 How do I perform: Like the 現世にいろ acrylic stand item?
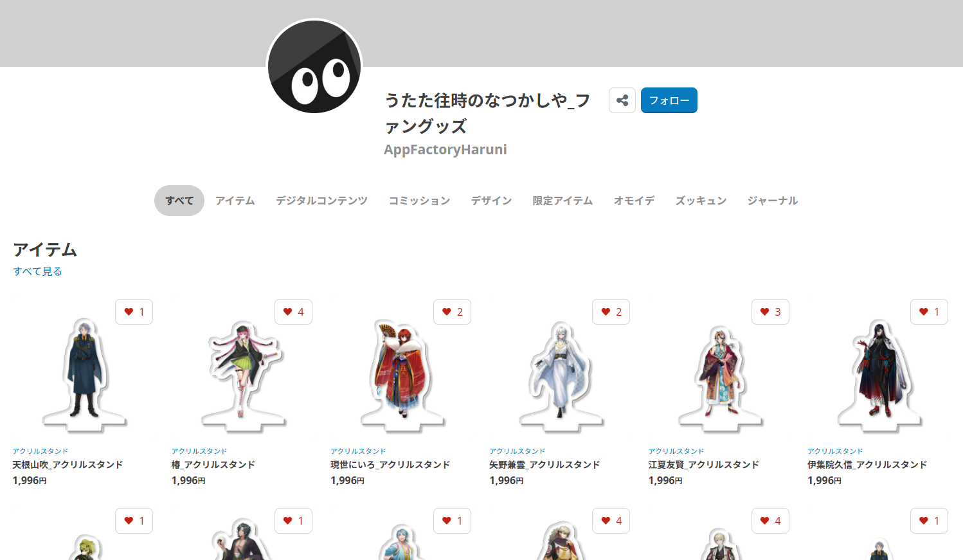tap(452, 312)
